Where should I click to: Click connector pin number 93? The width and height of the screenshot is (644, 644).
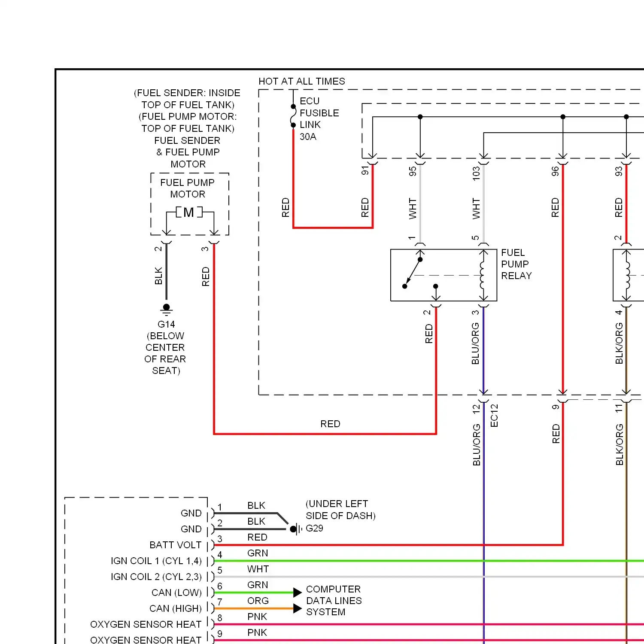click(x=619, y=171)
